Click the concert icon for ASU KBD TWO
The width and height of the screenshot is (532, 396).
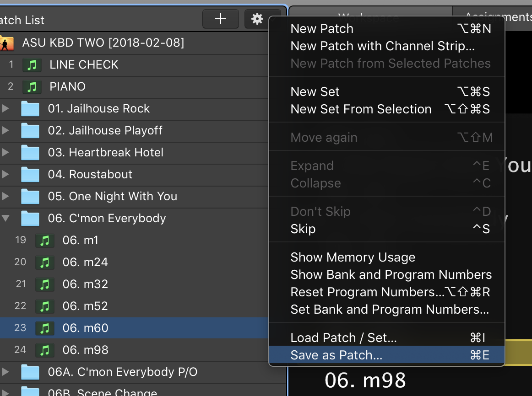tap(6, 43)
